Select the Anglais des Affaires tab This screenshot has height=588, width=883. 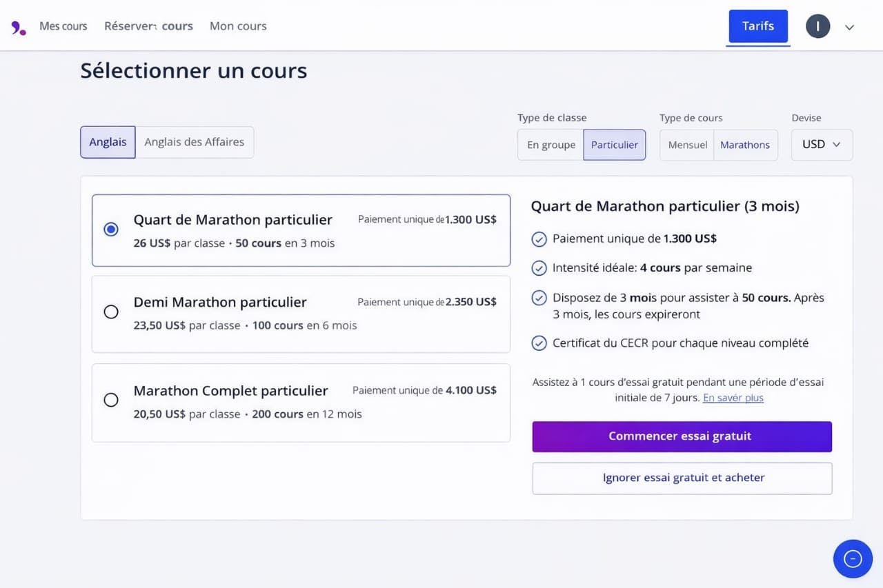(195, 142)
